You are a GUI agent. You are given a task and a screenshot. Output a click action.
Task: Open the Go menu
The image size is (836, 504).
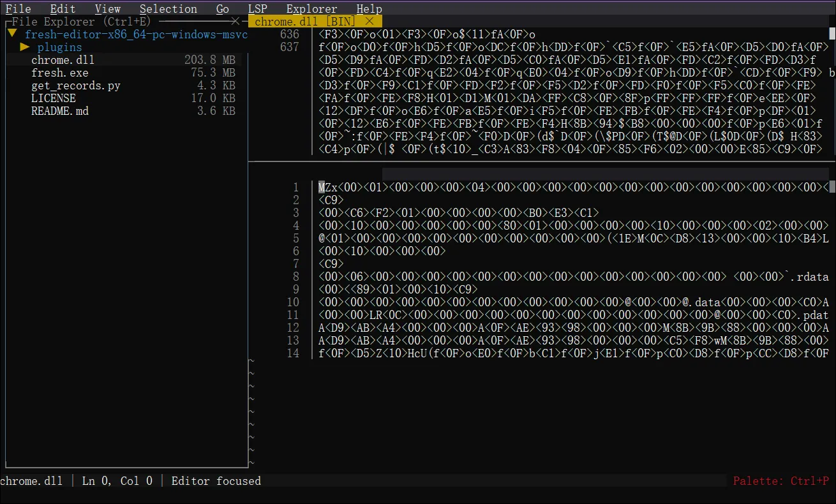pos(222,9)
